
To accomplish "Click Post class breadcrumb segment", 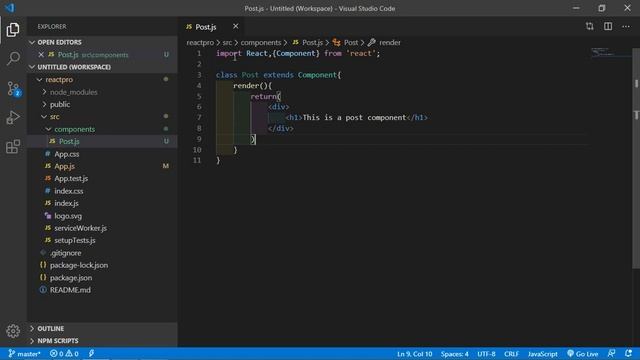I will pos(345,42).
